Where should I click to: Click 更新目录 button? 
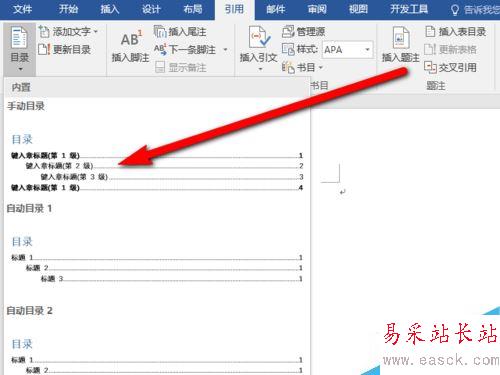[65, 50]
